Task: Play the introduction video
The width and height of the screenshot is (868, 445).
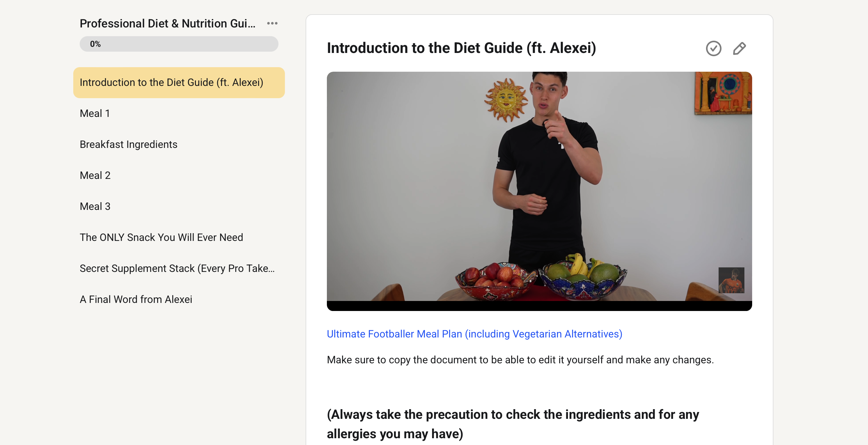Action: (539, 186)
